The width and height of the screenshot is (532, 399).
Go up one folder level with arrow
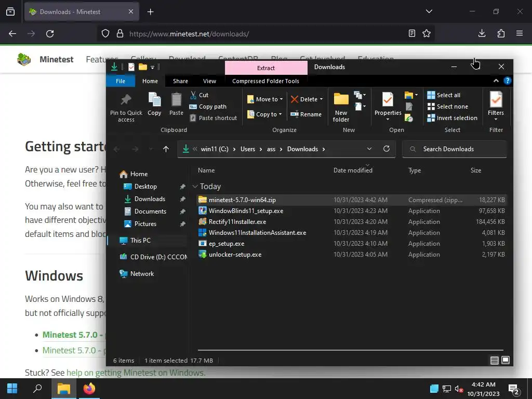click(x=166, y=149)
